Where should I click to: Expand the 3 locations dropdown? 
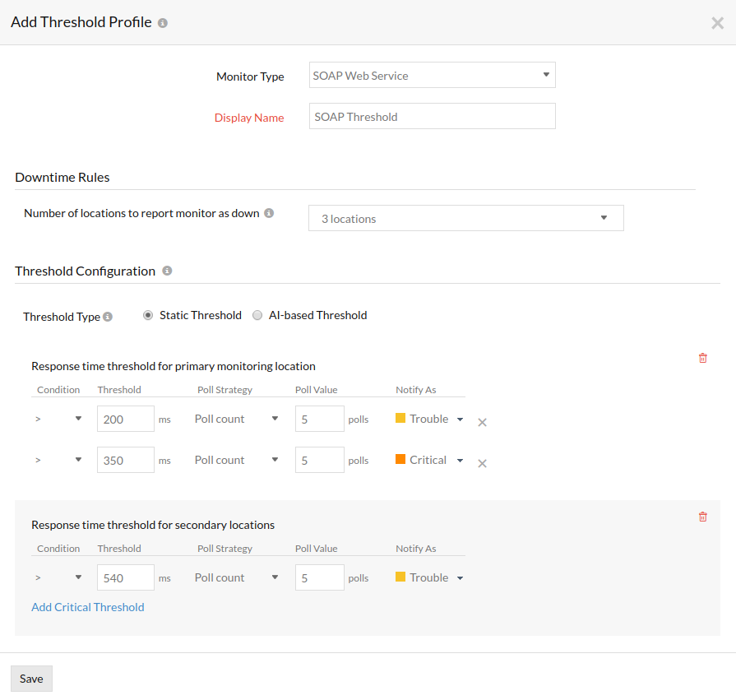coord(465,218)
